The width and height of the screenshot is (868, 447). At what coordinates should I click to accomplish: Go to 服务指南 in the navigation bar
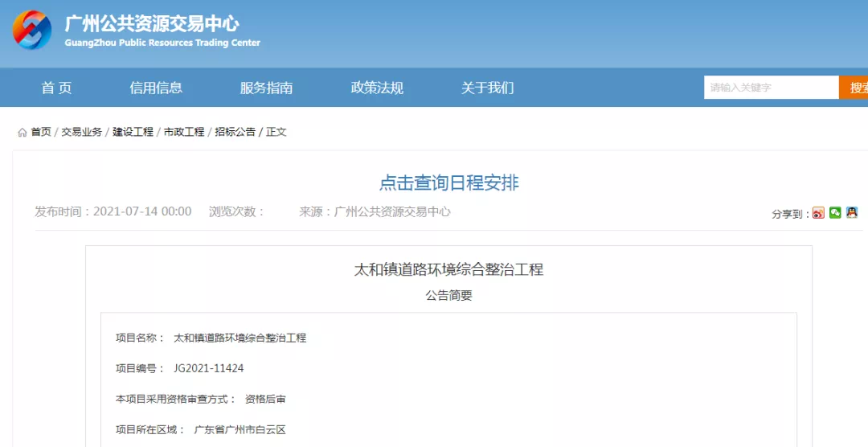(266, 88)
